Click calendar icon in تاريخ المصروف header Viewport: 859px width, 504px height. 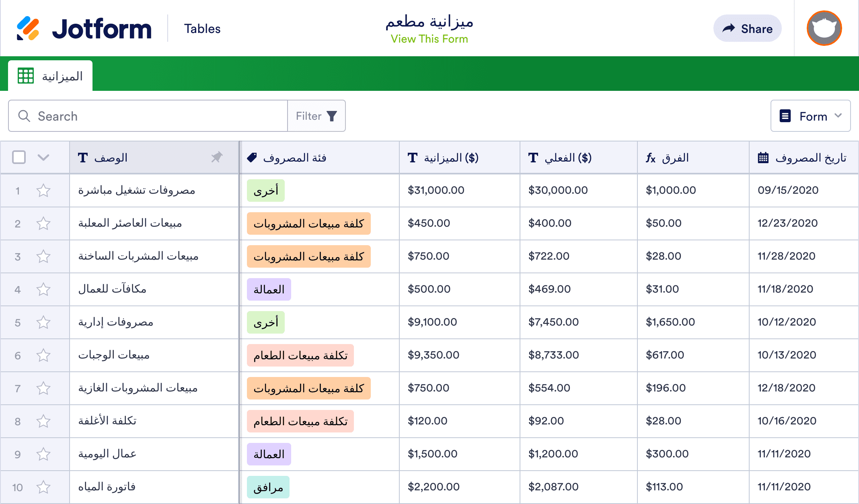(763, 158)
